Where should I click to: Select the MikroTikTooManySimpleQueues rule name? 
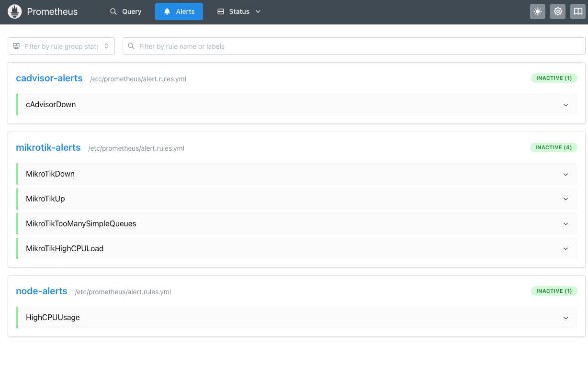[x=81, y=223]
